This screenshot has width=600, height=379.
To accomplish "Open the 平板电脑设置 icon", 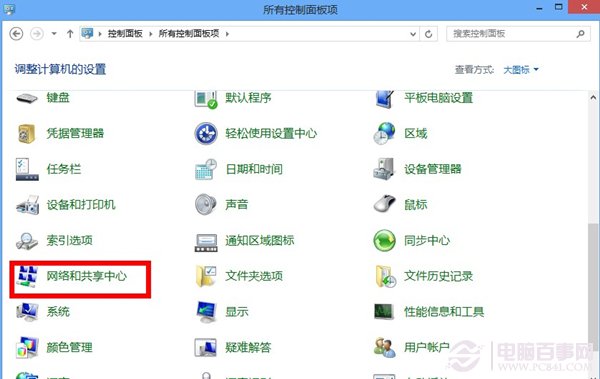I will coord(385,99).
